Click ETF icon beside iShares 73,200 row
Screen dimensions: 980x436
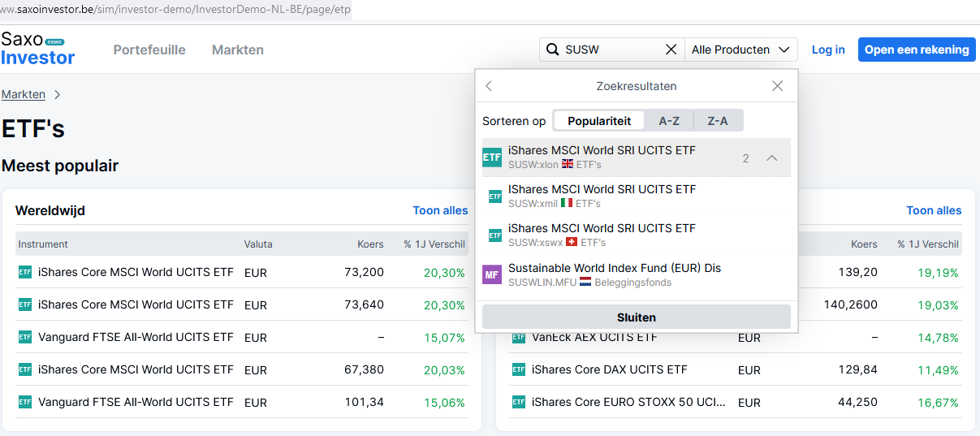click(25, 272)
